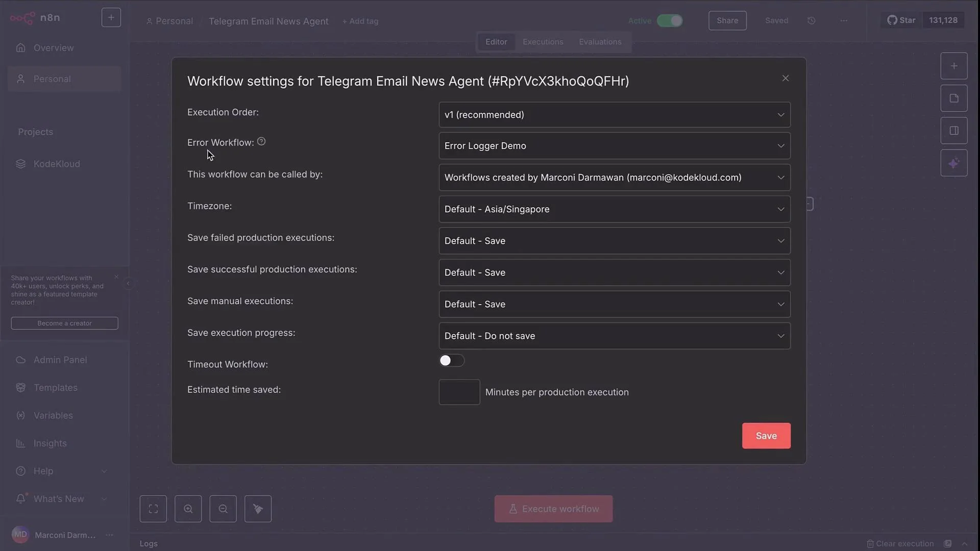The image size is (980, 551).
Task: Switch to the Evaluations tab
Action: pyautogui.click(x=600, y=42)
